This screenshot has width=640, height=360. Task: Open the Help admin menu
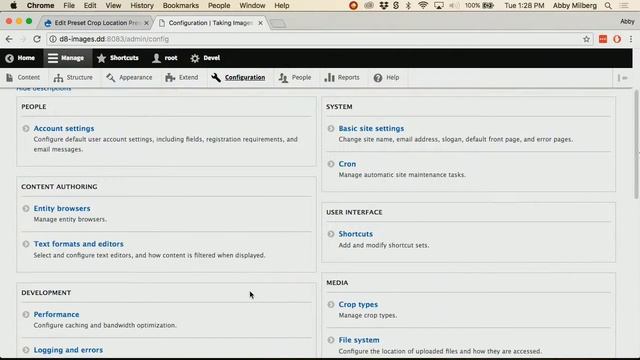[386, 78]
